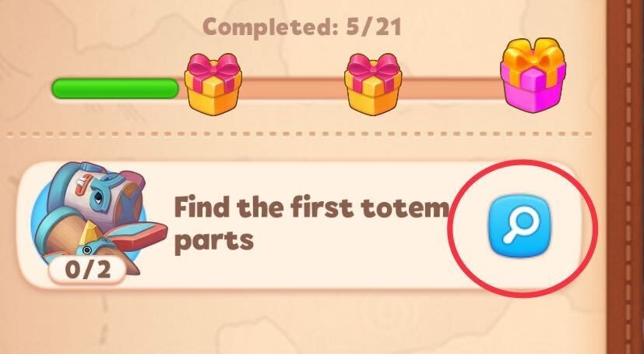The image size is (644, 354).
Task: Open the middle yellow gift box reward
Action: (x=373, y=85)
